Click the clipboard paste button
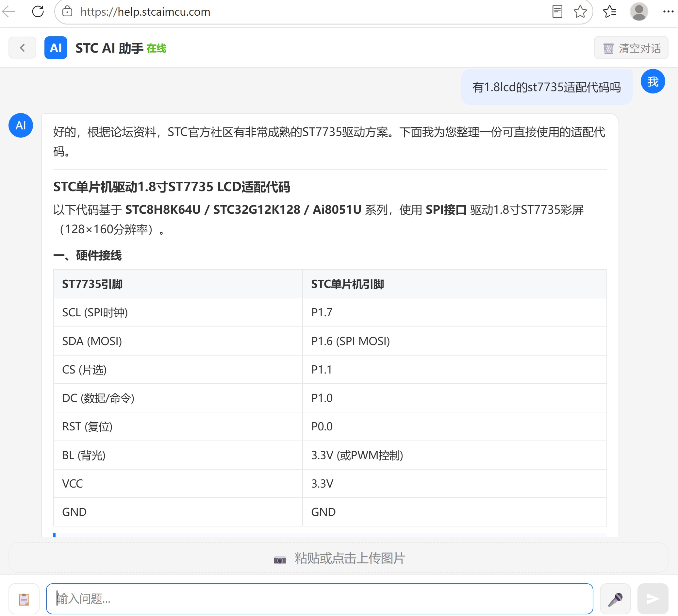This screenshot has height=616, width=678. coord(24,598)
